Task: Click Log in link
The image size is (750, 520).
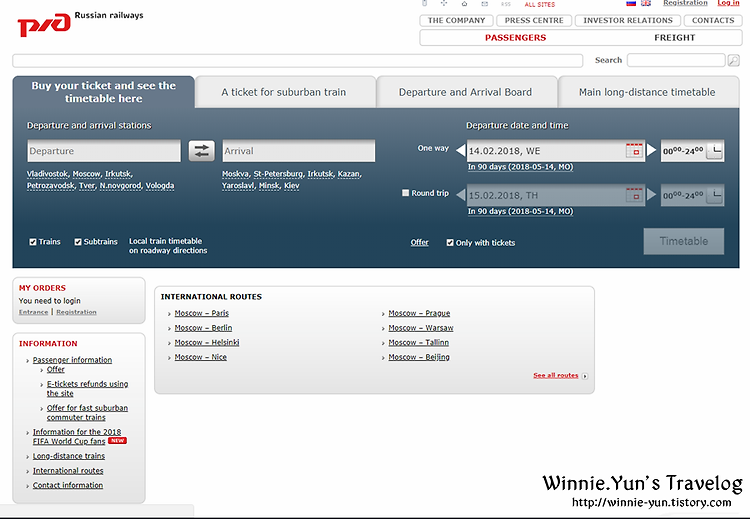Action: [728, 3]
